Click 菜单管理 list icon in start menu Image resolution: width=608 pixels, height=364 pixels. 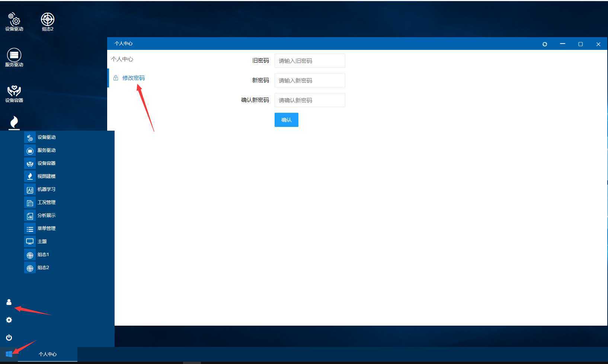[30, 229]
